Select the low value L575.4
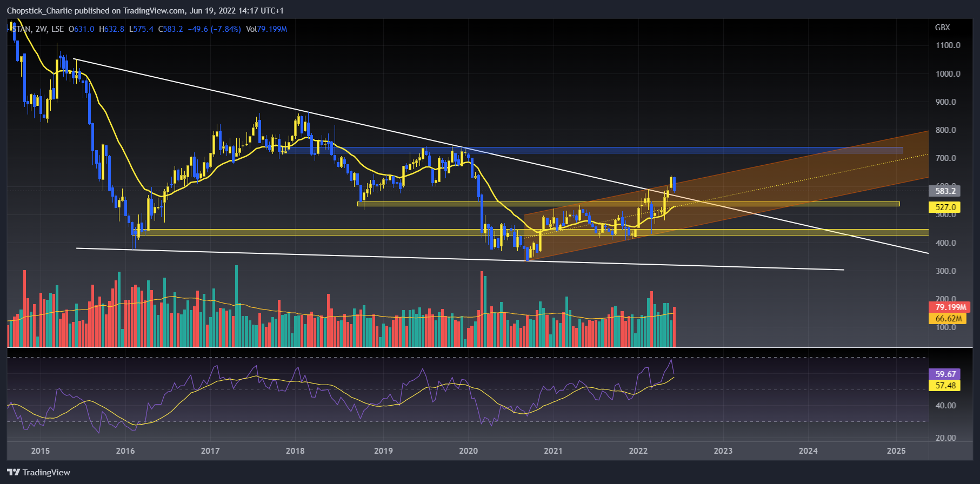Viewport: 980px width, 484px height. (141, 29)
